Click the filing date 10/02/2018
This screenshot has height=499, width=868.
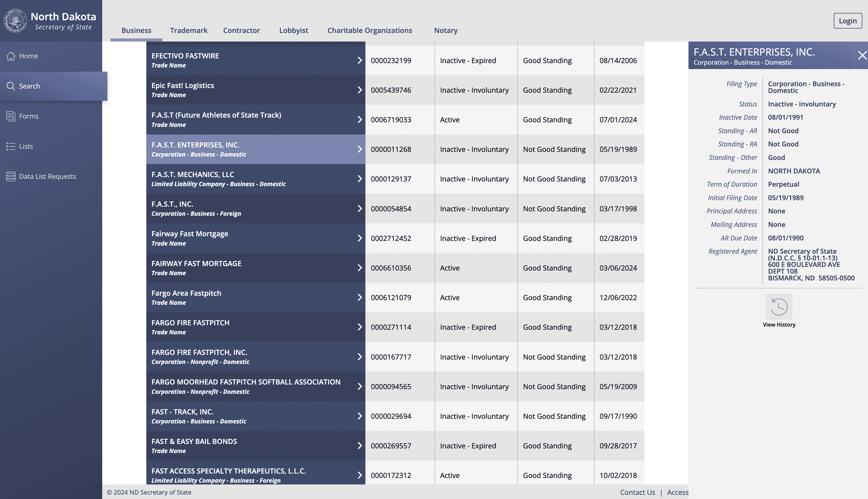(618, 475)
